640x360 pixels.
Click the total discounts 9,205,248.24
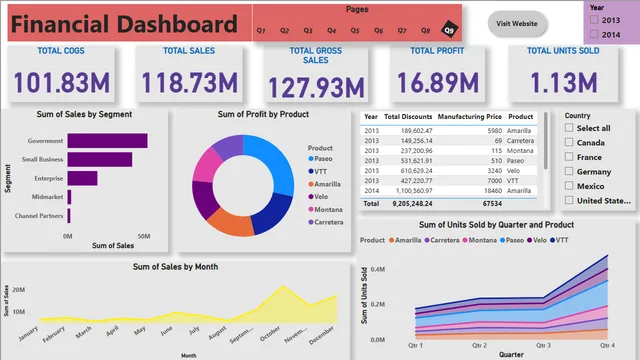(412, 204)
